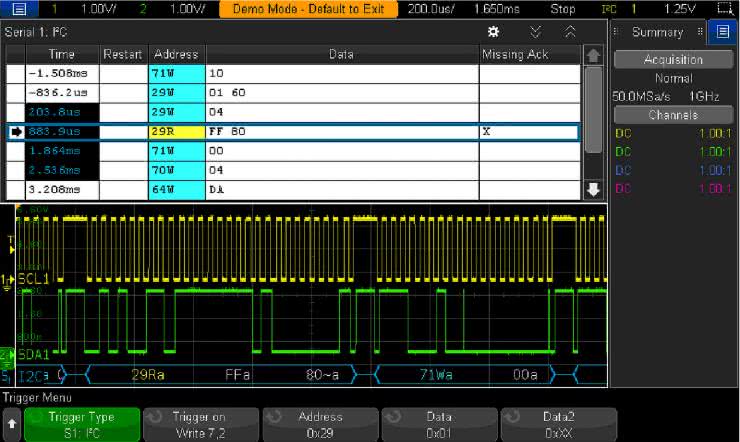Image resolution: width=740 pixels, height=442 pixels.
Task: Click the 200.0us/ timebase setting
Action: [432, 8]
